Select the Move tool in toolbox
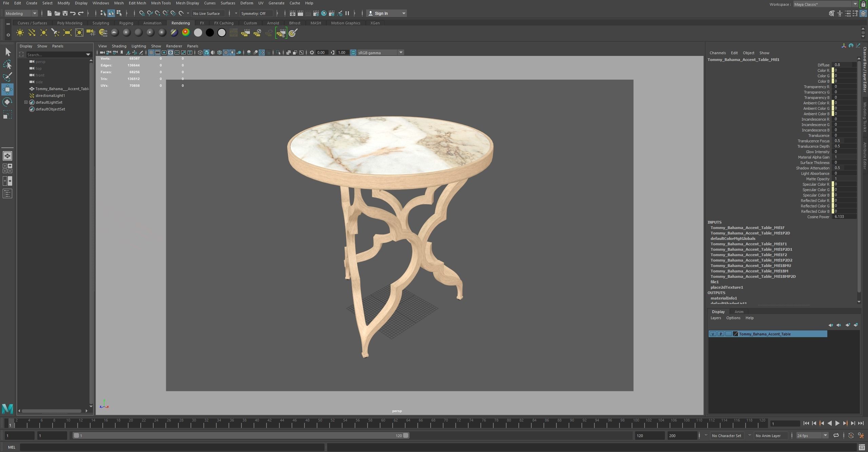 (7, 89)
